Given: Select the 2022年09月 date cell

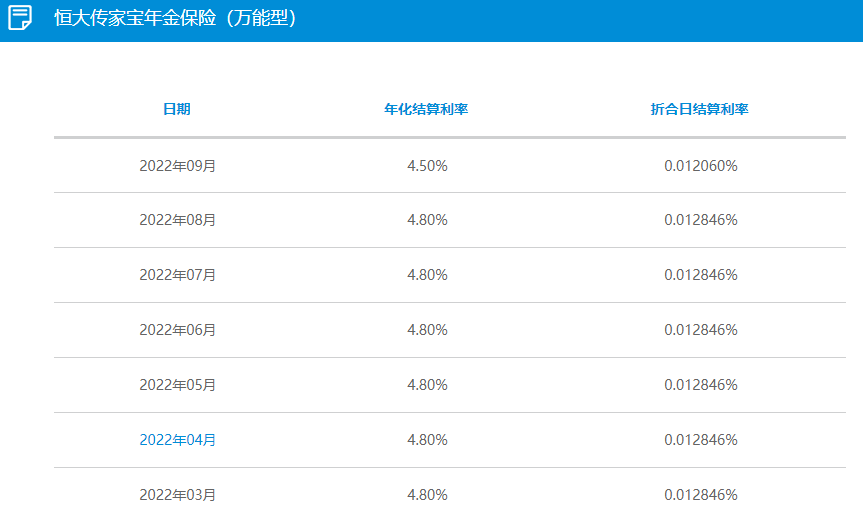Looking at the screenshot, I should (x=177, y=166).
